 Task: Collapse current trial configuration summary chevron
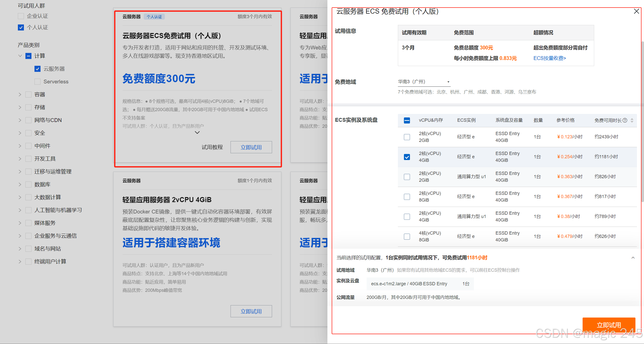tap(633, 258)
